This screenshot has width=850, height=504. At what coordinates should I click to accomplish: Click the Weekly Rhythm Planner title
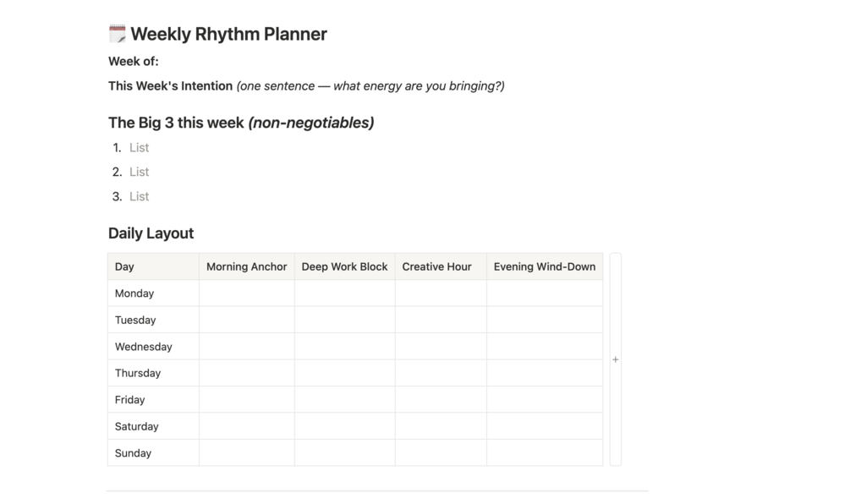coord(228,34)
